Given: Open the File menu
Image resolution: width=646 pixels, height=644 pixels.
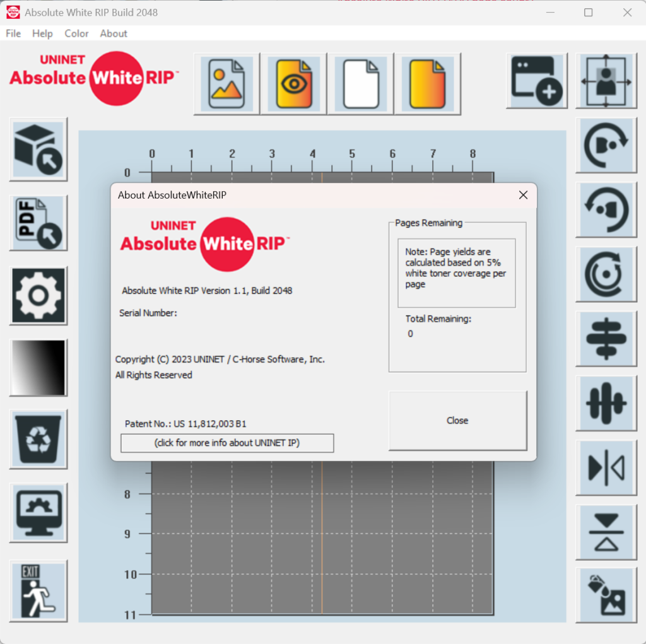Looking at the screenshot, I should 13,33.
